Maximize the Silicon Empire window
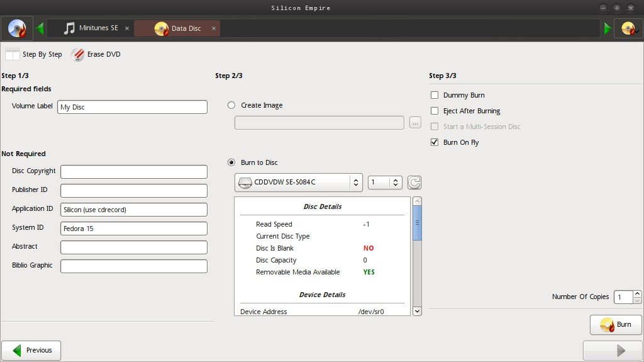Screen dimensions: 644x362 pos(617,8)
